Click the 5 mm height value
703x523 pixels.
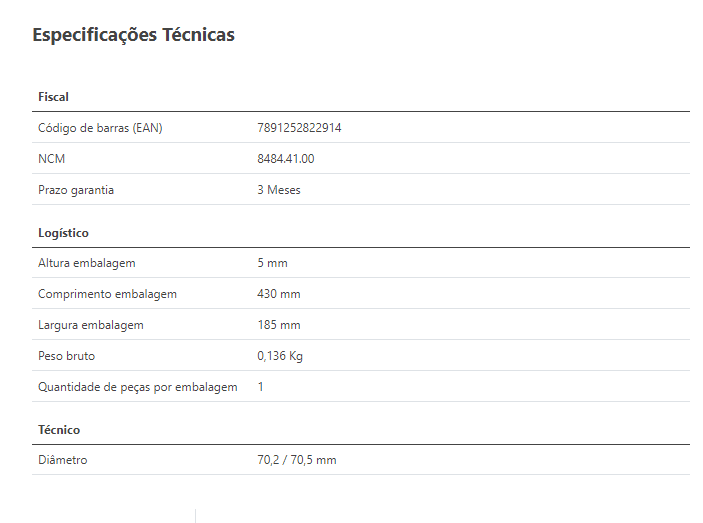[272, 263]
